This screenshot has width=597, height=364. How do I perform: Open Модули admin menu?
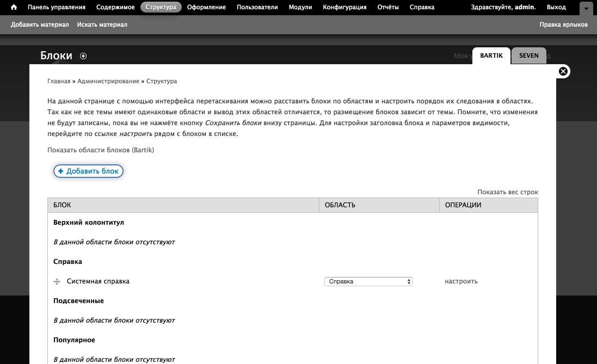click(x=300, y=7)
